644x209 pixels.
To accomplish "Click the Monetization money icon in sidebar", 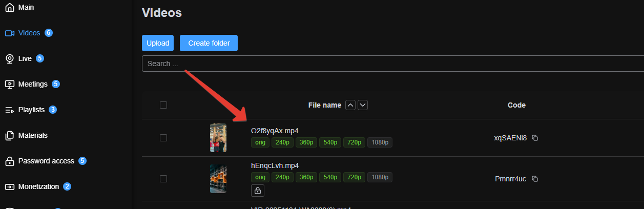I will pyautogui.click(x=9, y=187).
